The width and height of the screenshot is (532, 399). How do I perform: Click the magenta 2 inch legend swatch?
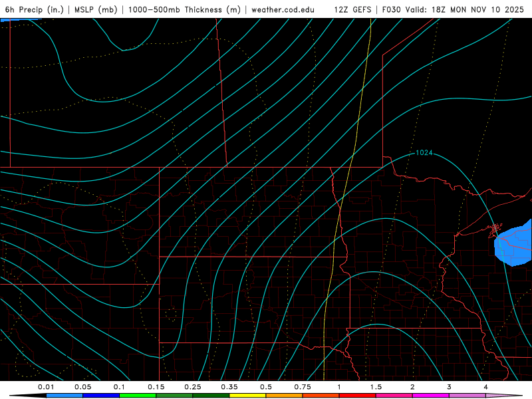tap(431, 396)
